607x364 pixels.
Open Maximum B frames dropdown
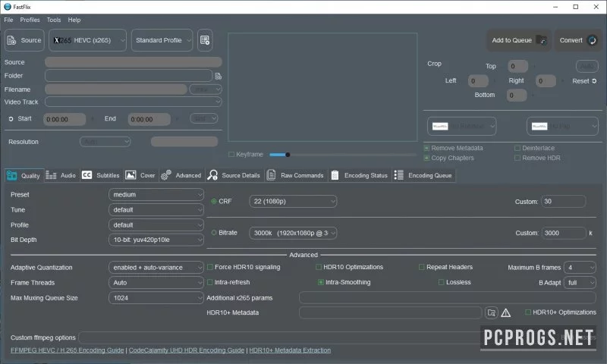coord(580,267)
